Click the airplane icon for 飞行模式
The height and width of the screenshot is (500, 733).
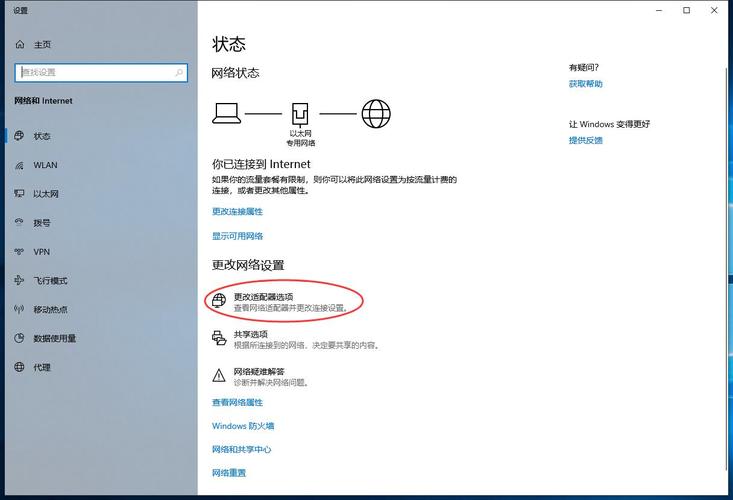tap(19, 280)
